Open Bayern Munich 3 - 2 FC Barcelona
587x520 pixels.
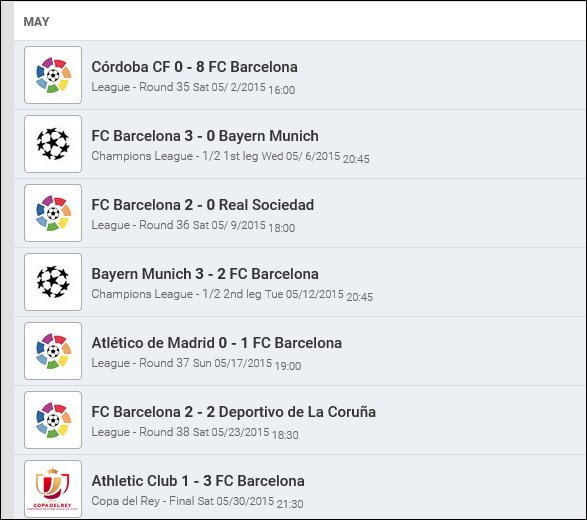tap(205, 274)
